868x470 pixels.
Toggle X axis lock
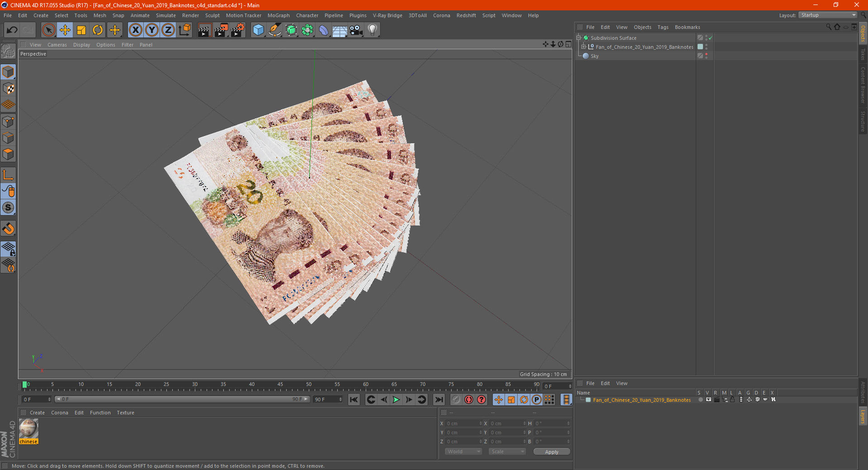coord(135,30)
